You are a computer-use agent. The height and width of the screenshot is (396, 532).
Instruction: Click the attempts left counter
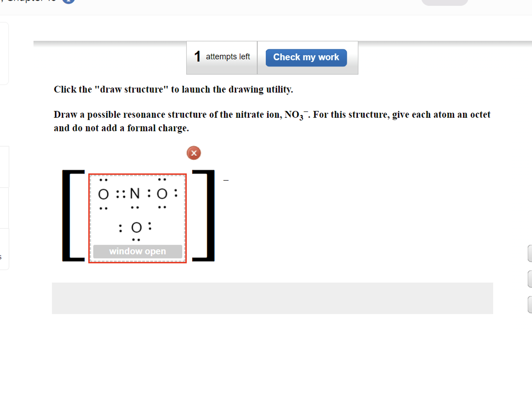(222, 57)
